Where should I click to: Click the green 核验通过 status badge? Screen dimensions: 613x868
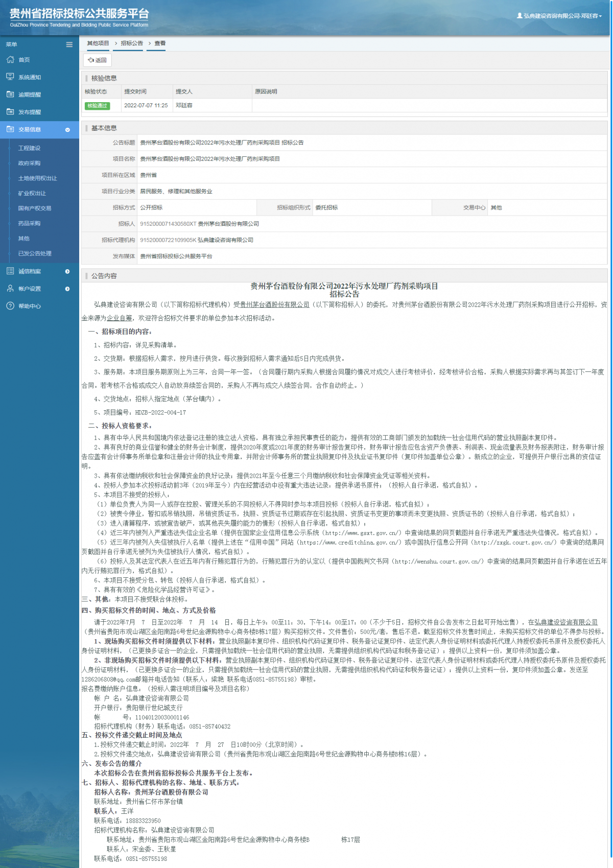pos(97,106)
